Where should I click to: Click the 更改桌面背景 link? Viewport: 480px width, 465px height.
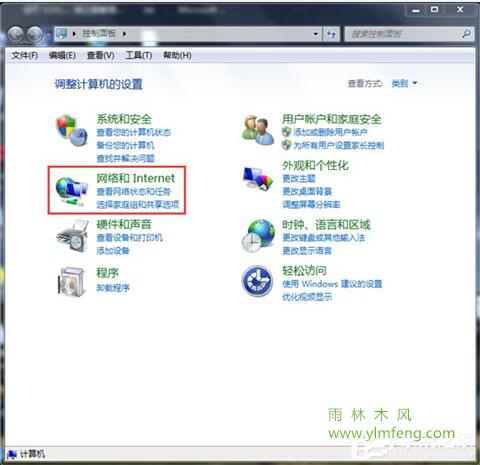coord(307,191)
